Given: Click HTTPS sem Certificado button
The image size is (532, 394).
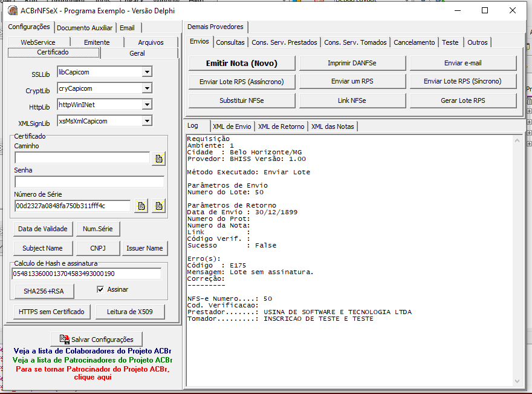Looking at the screenshot, I should pos(51,312).
